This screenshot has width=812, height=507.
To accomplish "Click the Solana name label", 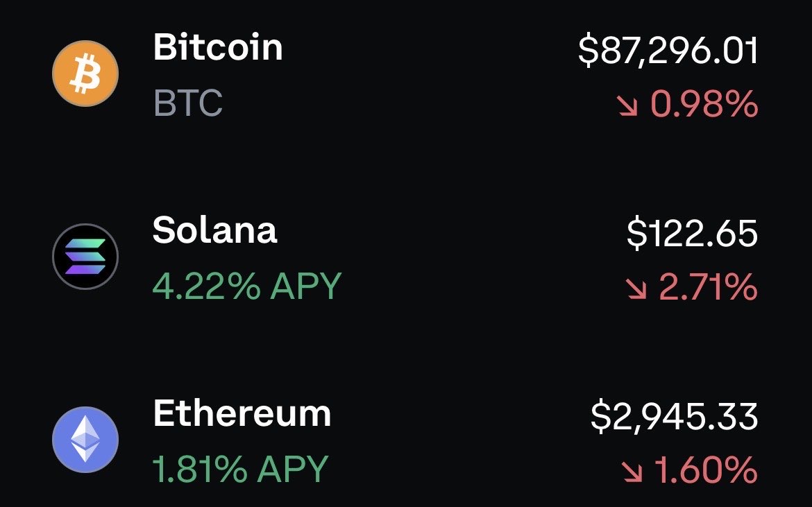I will [214, 231].
